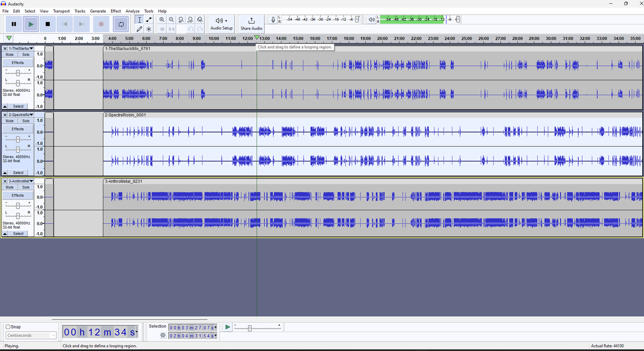Open the 3-AnthroMetal track name dropdown

(x=21, y=181)
